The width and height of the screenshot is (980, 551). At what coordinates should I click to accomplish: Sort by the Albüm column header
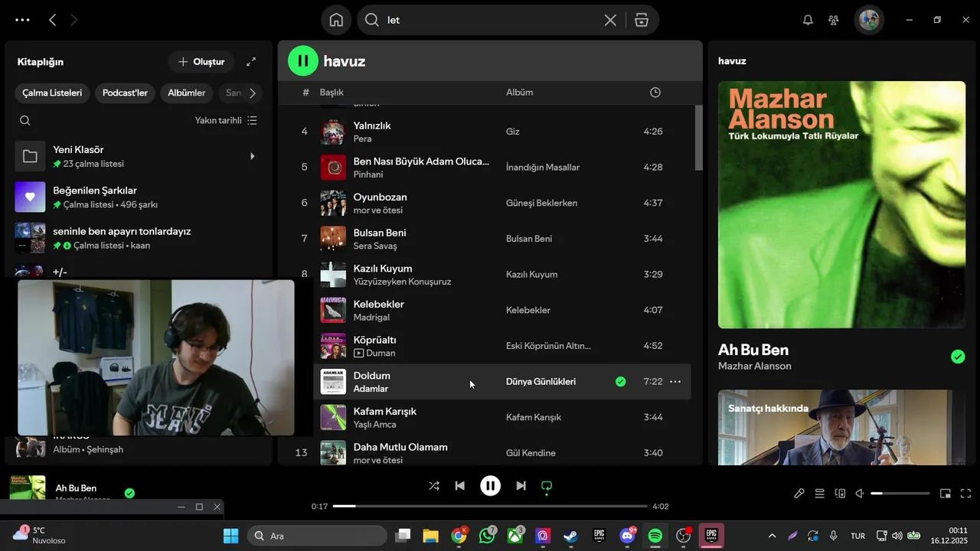coord(519,93)
